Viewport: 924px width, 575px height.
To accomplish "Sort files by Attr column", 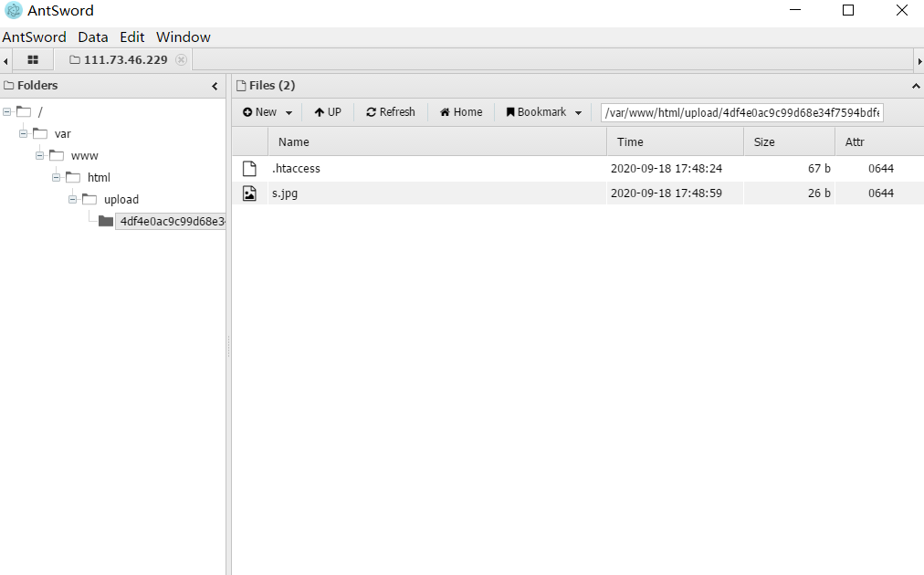I will [x=879, y=142].
